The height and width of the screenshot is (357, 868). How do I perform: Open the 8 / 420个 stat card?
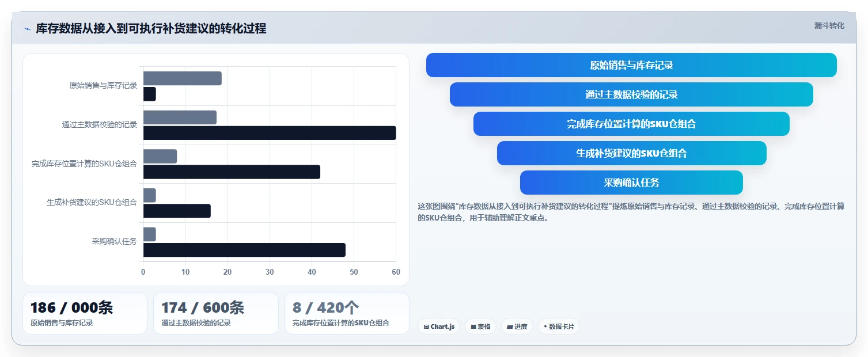(347, 313)
